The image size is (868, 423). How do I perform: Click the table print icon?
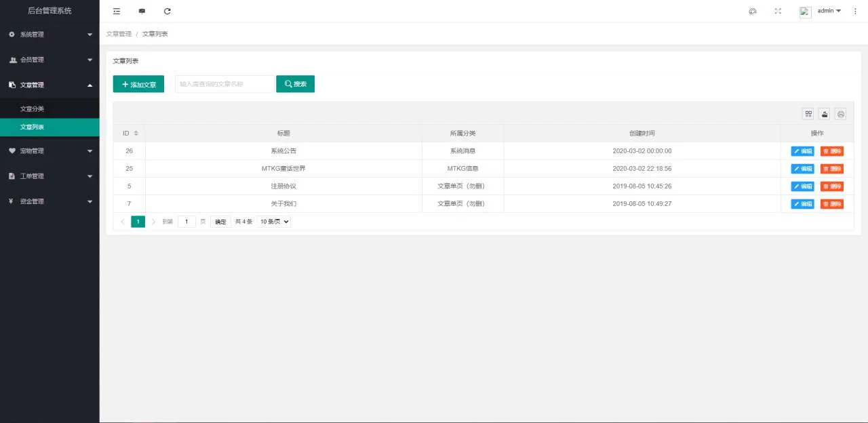point(841,114)
